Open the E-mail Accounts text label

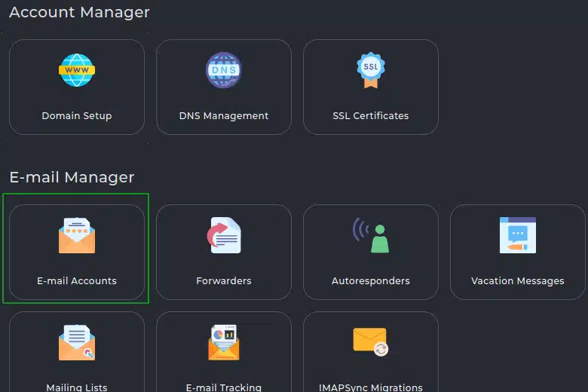pyautogui.click(x=77, y=281)
